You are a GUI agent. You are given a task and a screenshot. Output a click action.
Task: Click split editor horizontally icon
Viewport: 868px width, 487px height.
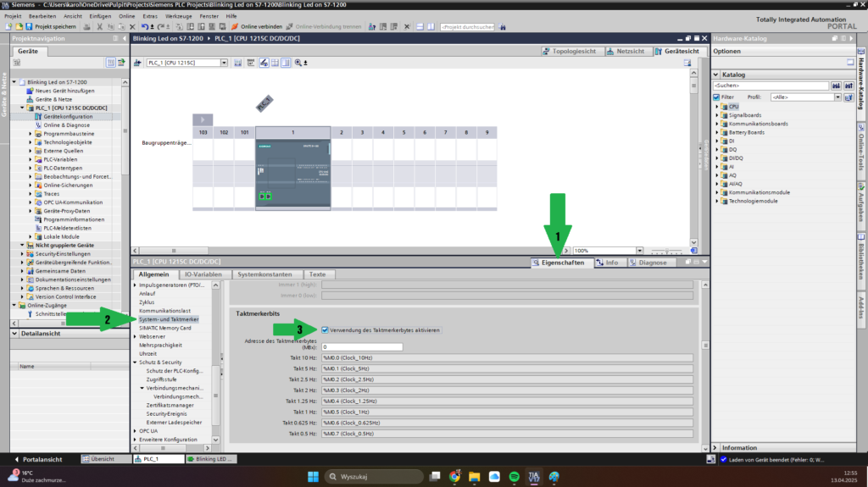(420, 26)
